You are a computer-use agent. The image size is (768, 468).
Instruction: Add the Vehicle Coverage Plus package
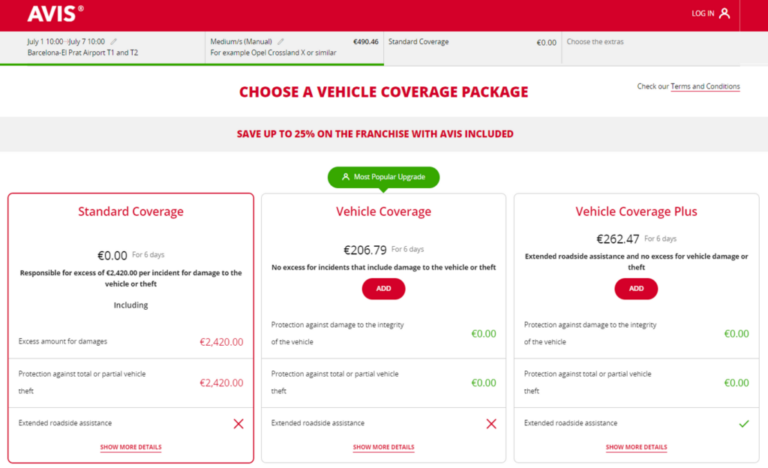[x=636, y=289]
